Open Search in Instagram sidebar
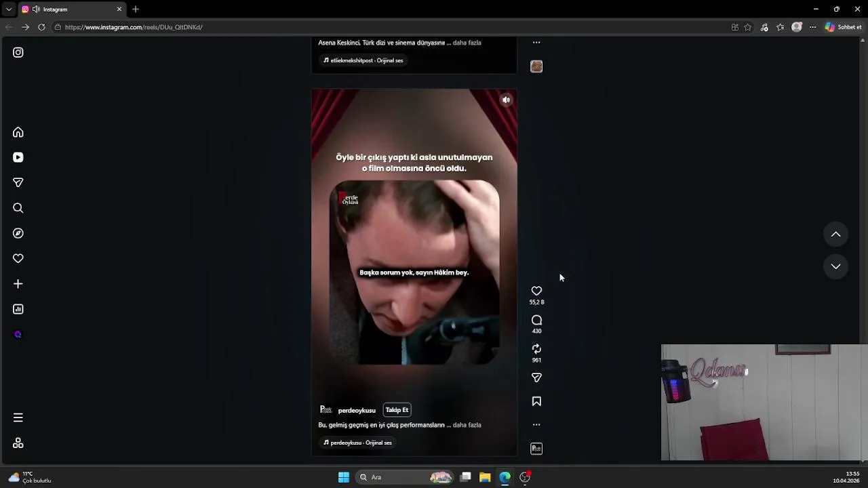This screenshot has height=488, width=868. [x=18, y=208]
